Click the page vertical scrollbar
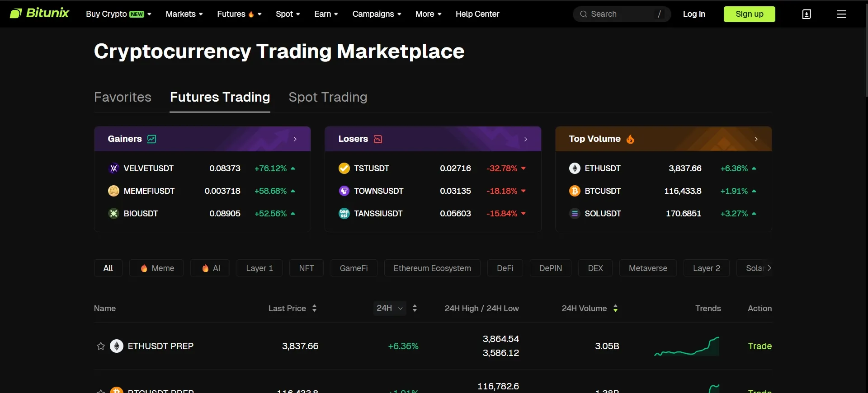The width and height of the screenshot is (868, 393). point(866,50)
